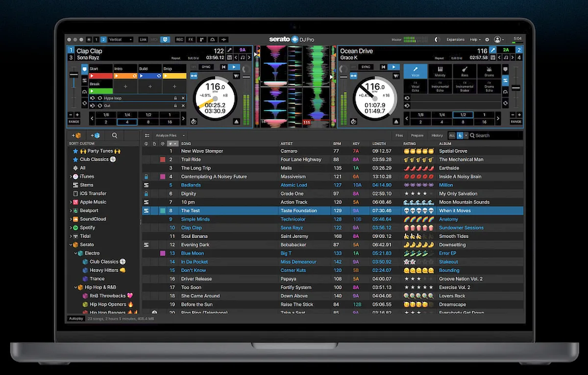Screen dimensions: 588x375
Task: Eject track from left deck
Action: (x=237, y=121)
